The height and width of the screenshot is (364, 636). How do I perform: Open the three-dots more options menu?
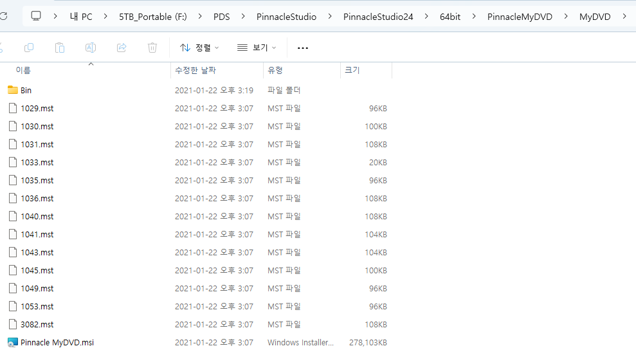(x=303, y=48)
